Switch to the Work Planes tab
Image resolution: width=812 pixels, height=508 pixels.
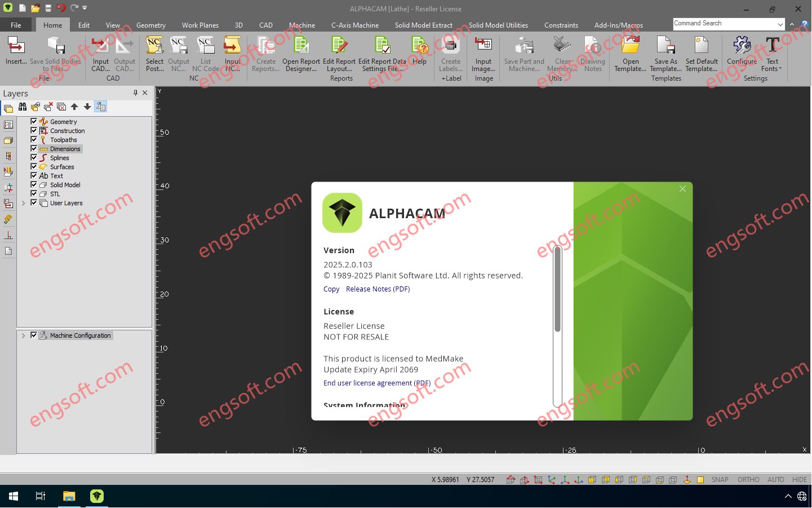[200, 25]
